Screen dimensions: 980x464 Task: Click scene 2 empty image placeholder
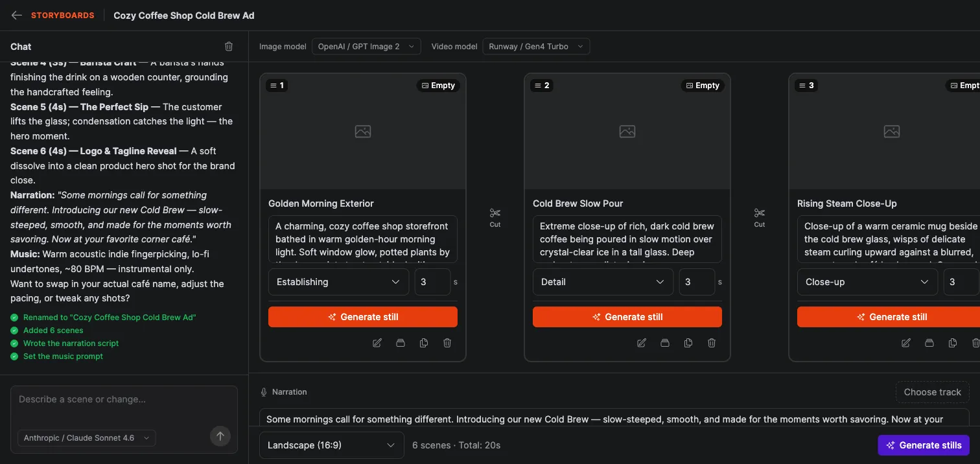(x=627, y=132)
